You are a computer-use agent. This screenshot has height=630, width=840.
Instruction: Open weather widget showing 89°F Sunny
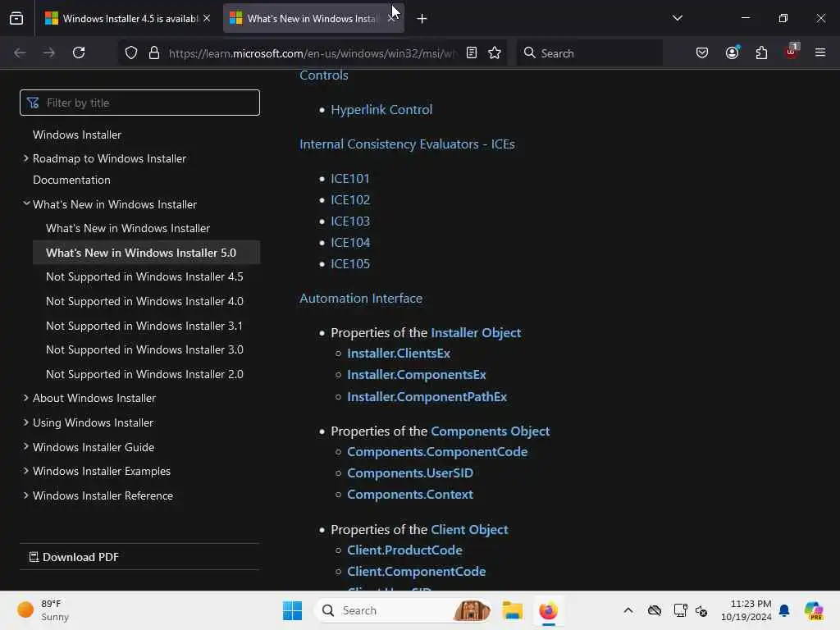point(43,610)
